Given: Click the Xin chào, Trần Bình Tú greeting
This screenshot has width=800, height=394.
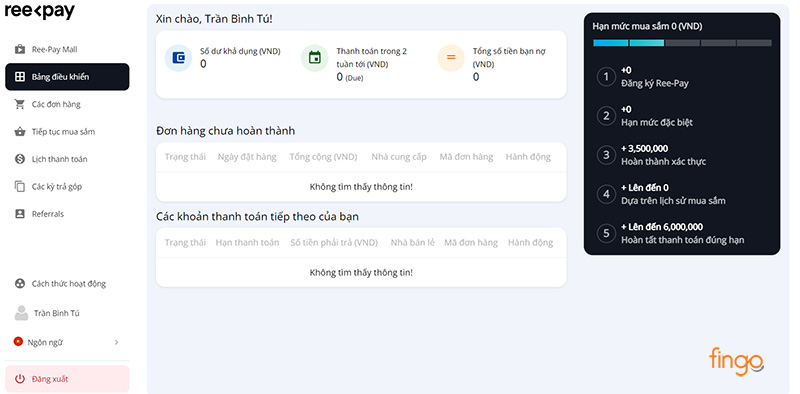Looking at the screenshot, I should pos(214,19).
